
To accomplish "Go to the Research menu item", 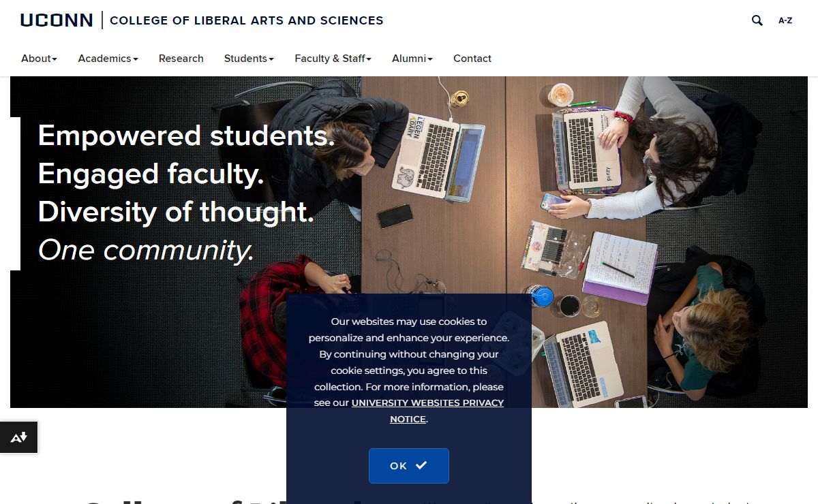I will [x=181, y=59].
